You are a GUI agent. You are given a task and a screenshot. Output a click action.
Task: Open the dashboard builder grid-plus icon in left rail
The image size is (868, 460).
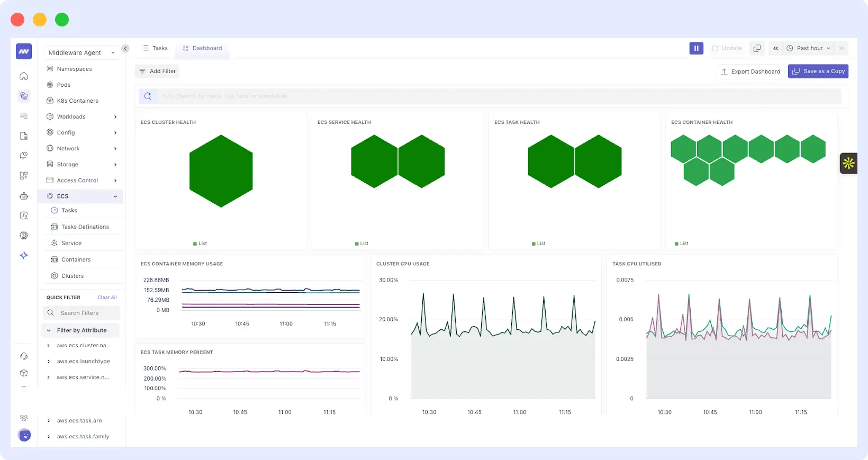click(x=24, y=176)
